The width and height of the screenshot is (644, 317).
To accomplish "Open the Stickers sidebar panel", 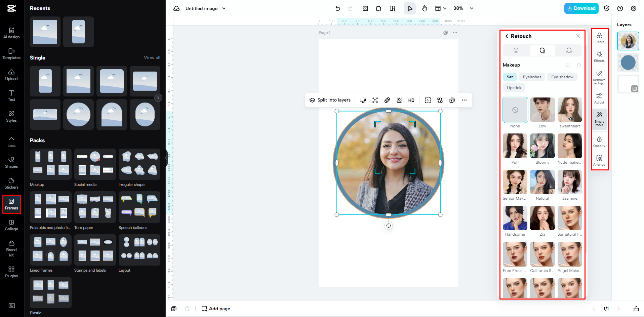I will pos(11,183).
